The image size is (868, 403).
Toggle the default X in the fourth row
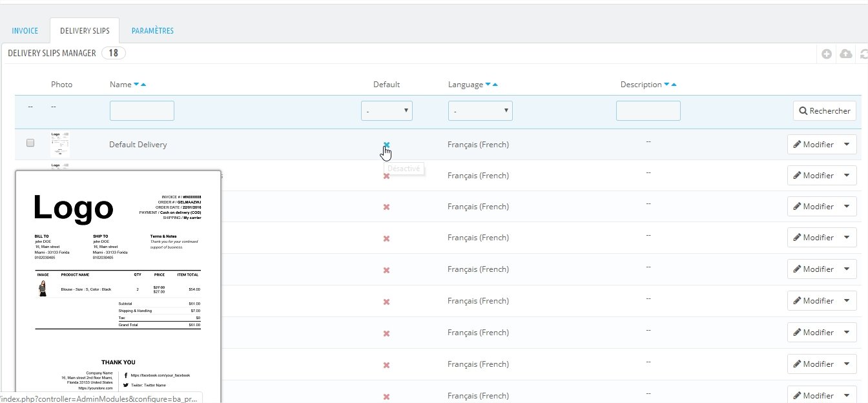tap(386, 238)
